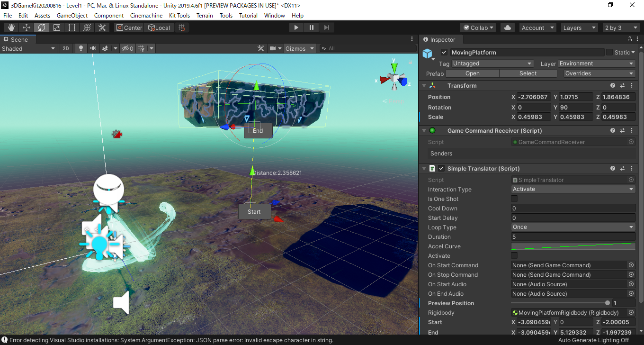Toggle the Static checkbox
Viewport: 644px width, 345px height.
pyautogui.click(x=609, y=52)
